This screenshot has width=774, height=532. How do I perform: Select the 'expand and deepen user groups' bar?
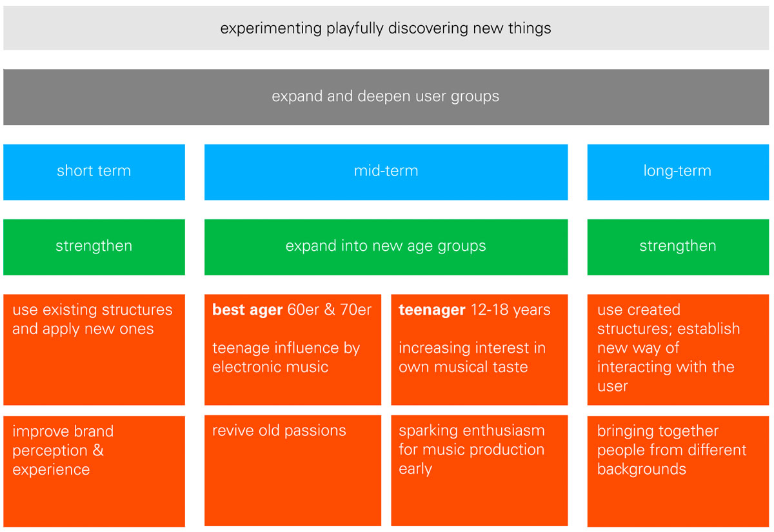pyautogui.click(x=386, y=97)
